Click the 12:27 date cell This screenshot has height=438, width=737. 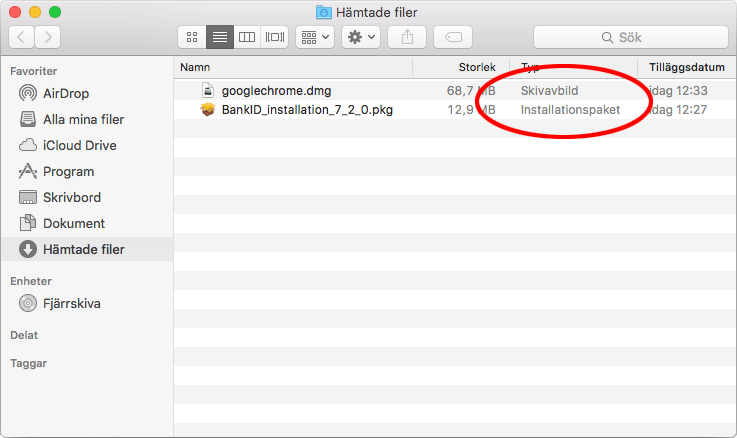click(x=678, y=110)
